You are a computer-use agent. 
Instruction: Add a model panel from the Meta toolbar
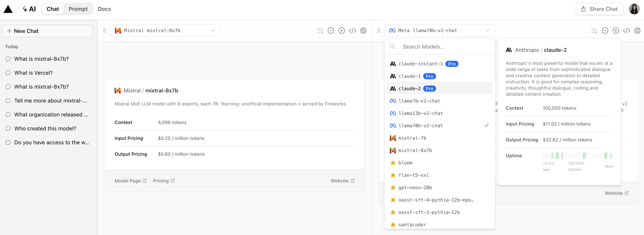pos(615,31)
